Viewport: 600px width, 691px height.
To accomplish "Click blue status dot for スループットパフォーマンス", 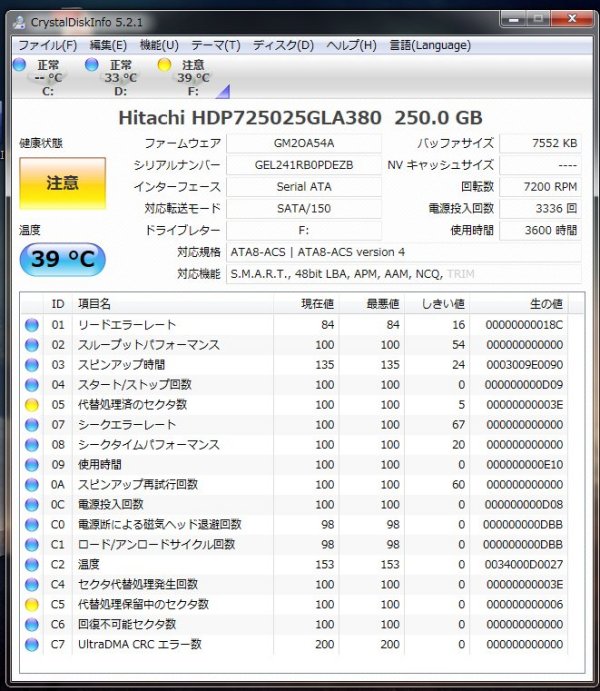I will tap(32, 345).
